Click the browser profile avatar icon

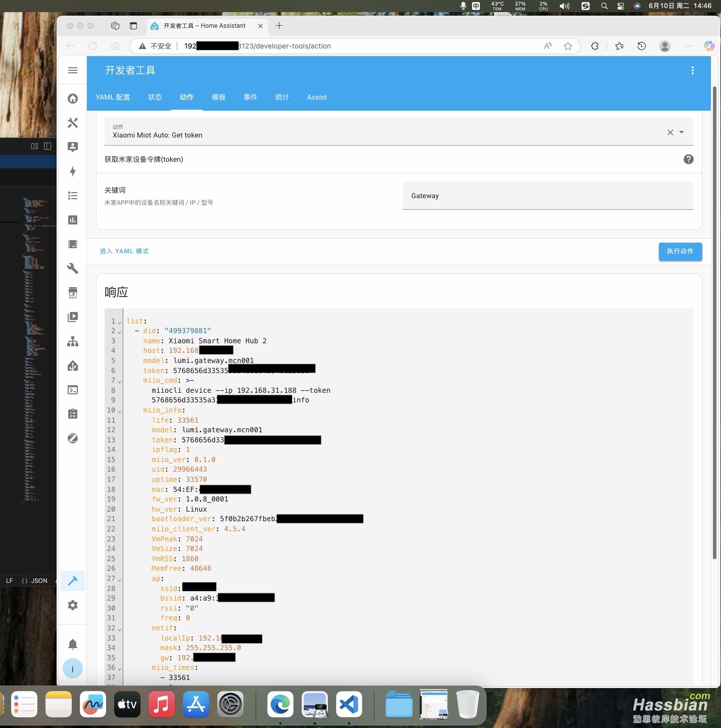click(665, 46)
